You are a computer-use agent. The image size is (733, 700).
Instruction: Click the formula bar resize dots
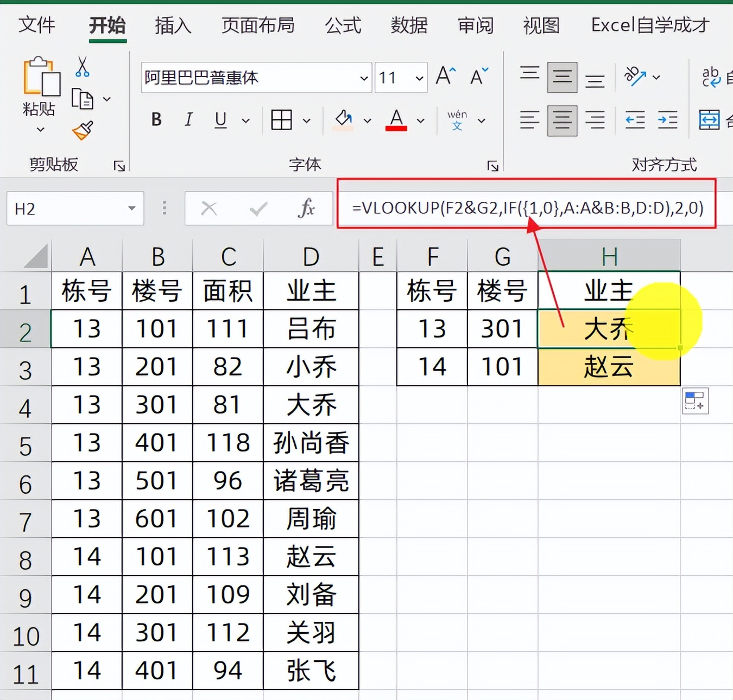point(165,208)
